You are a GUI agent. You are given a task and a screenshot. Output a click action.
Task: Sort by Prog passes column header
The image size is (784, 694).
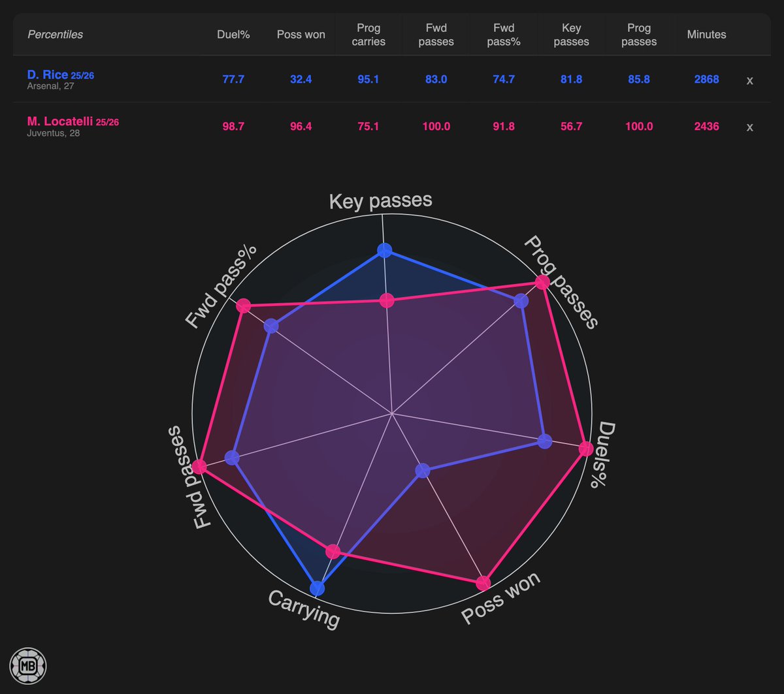coord(639,35)
